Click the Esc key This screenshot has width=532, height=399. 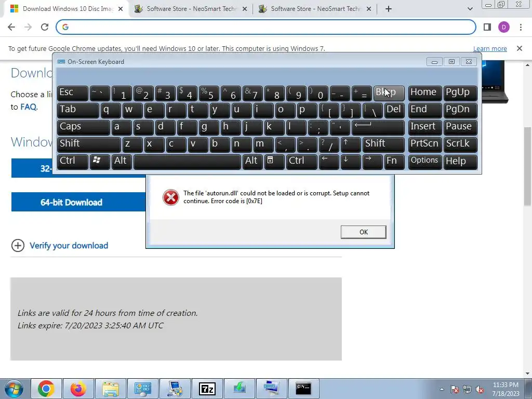click(73, 94)
